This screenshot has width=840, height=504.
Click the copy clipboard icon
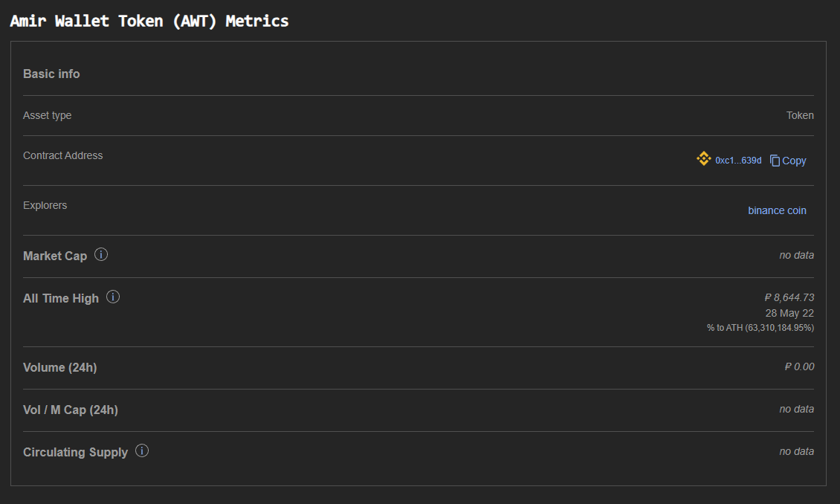coord(775,161)
